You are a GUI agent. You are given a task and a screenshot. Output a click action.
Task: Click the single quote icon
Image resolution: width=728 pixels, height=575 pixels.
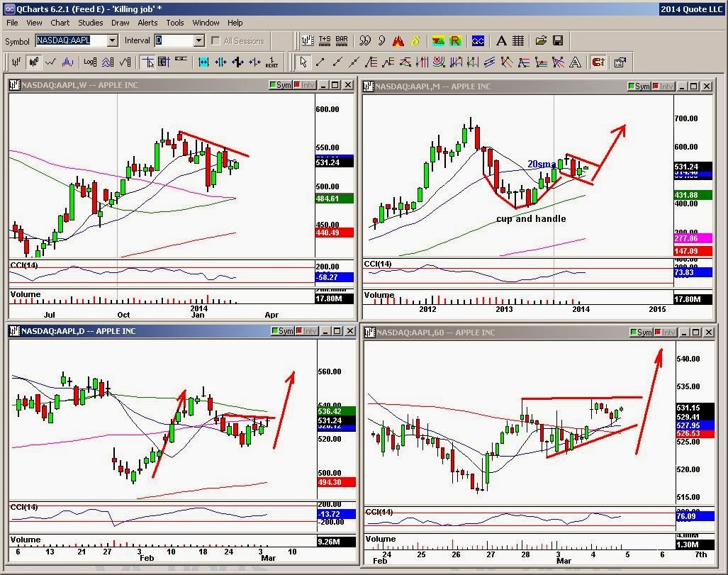[x=381, y=41]
